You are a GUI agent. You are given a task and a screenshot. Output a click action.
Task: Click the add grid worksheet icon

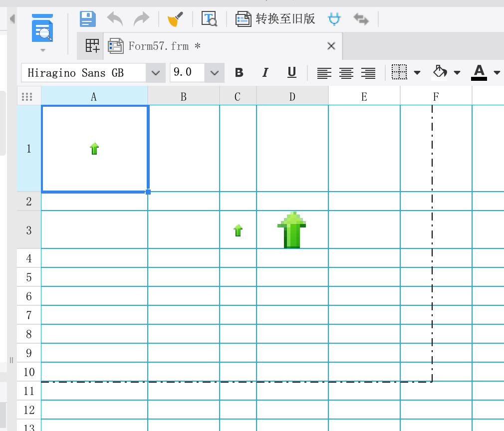(92, 46)
